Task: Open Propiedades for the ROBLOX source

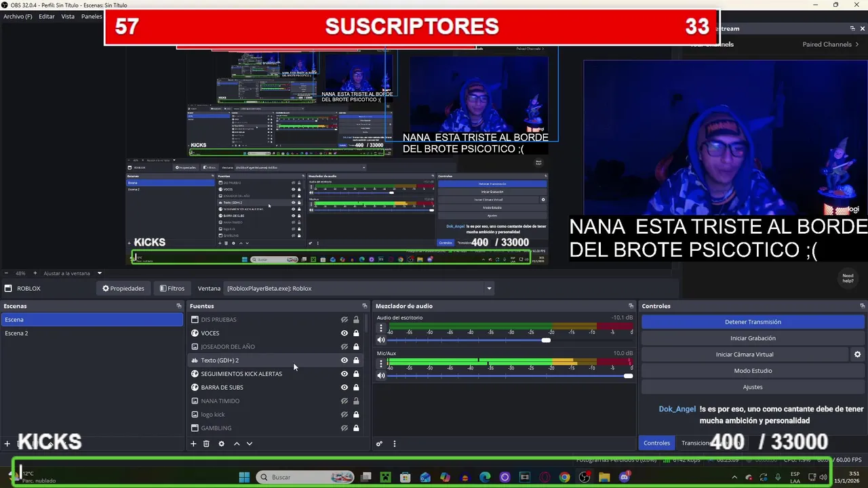Action: click(x=123, y=289)
